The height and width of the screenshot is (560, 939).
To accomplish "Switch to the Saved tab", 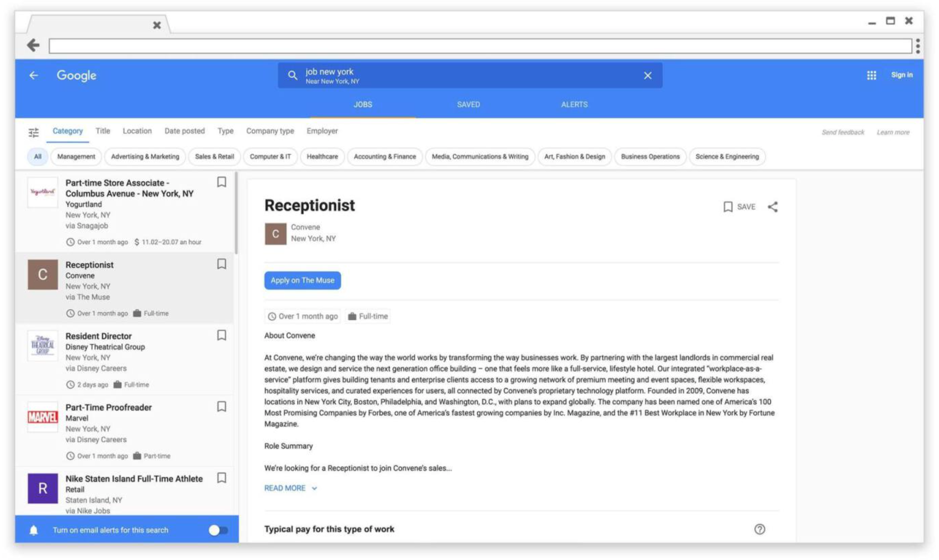I will [x=468, y=105].
